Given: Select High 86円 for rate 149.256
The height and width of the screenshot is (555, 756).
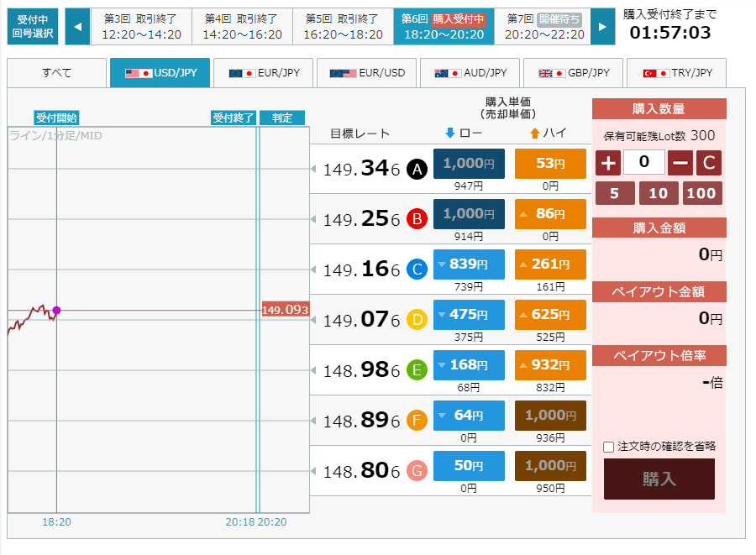Looking at the screenshot, I should click(550, 214).
